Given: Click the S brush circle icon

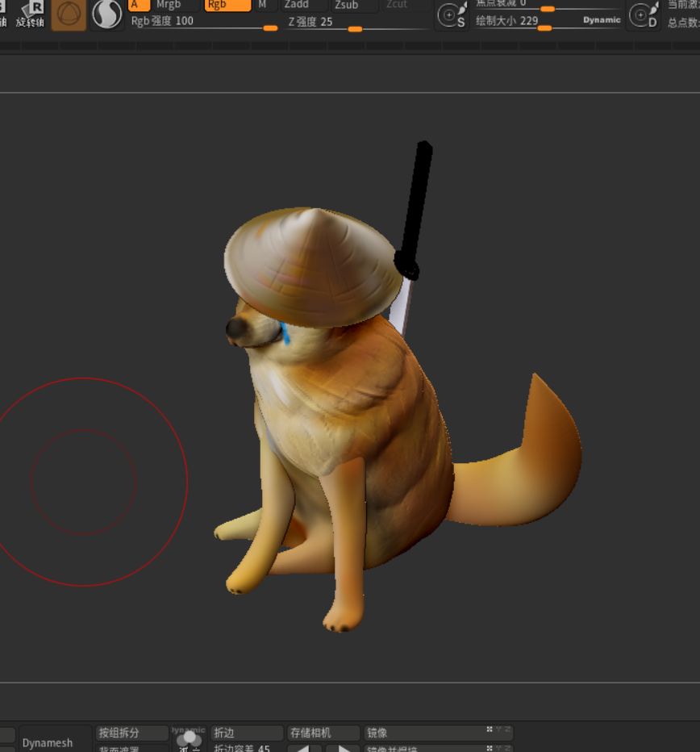Looking at the screenshot, I should pyautogui.click(x=452, y=15).
